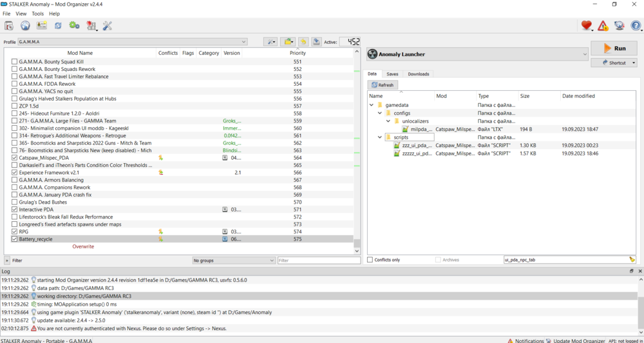Click the red heart endorse icon
Image resolution: width=644 pixels, height=343 pixels.
pos(586,26)
